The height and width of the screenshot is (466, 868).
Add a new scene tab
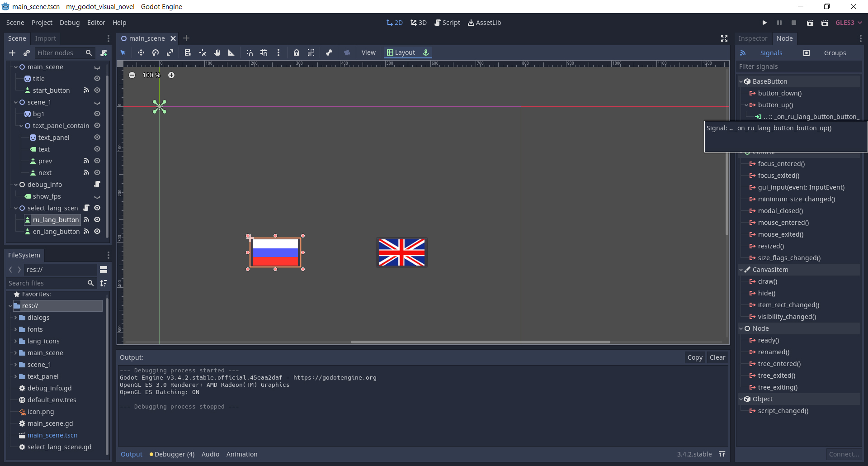186,38
